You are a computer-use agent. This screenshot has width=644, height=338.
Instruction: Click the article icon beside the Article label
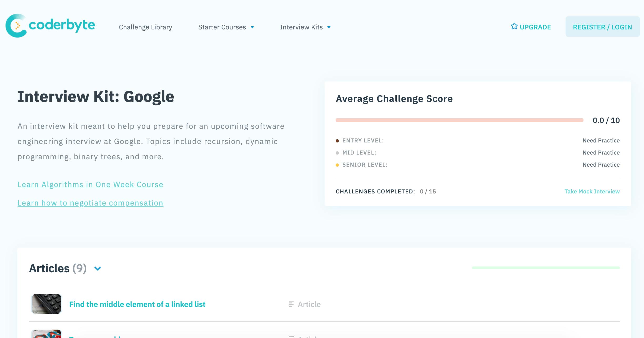click(x=291, y=304)
